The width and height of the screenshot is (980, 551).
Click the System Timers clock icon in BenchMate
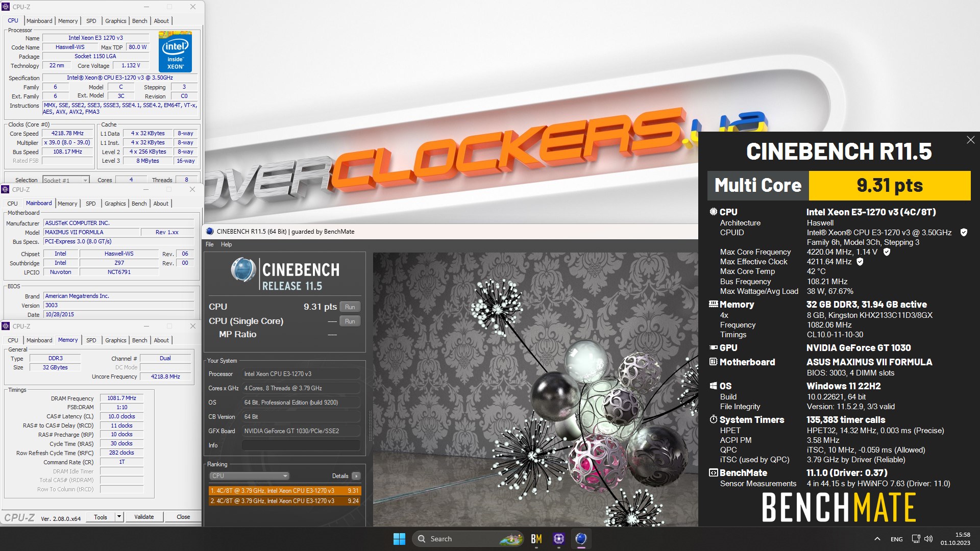coord(713,419)
